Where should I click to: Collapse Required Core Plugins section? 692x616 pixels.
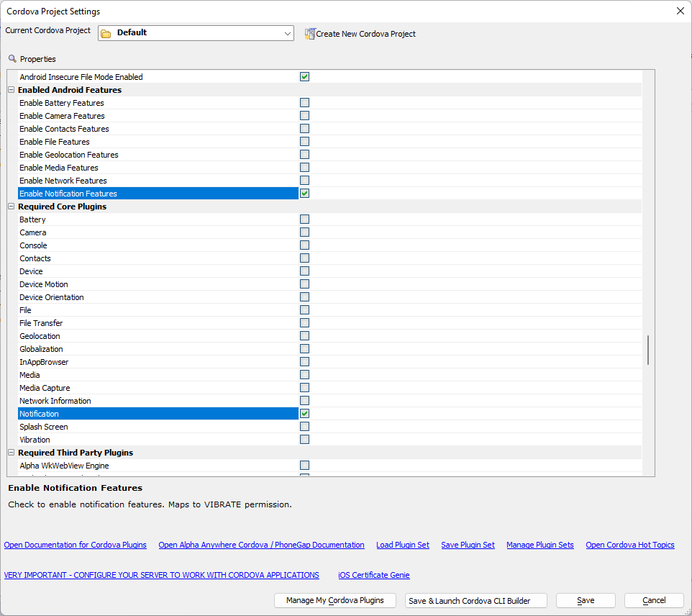[x=12, y=207]
